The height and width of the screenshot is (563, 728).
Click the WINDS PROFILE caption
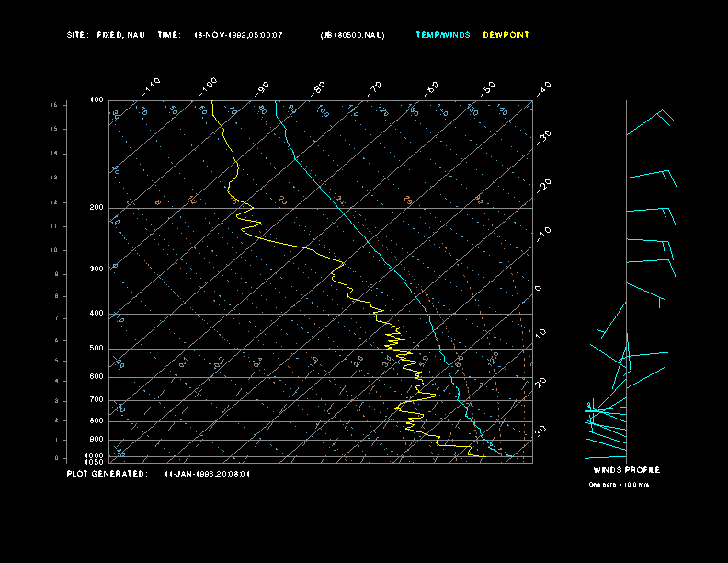click(626, 470)
